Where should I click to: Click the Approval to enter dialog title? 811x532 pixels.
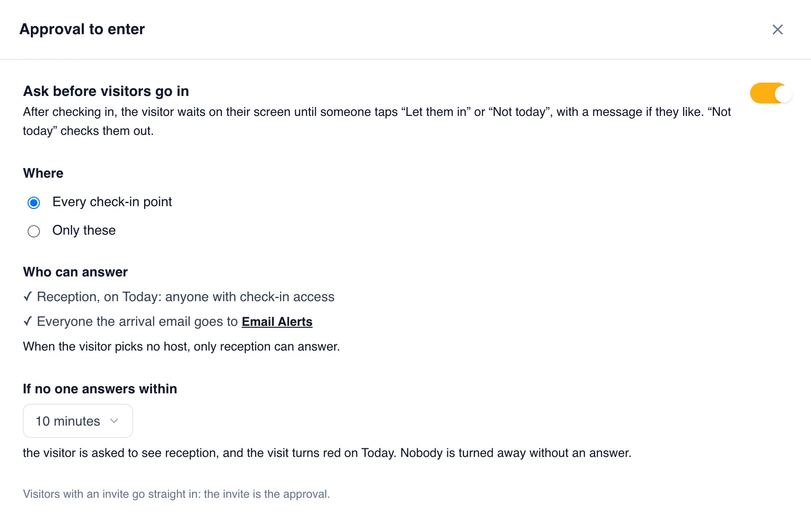tap(82, 29)
